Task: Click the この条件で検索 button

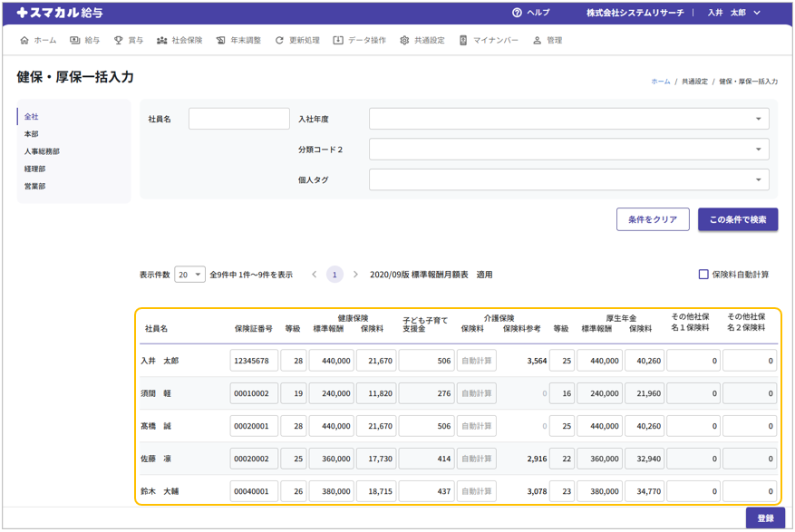Action: (737, 219)
